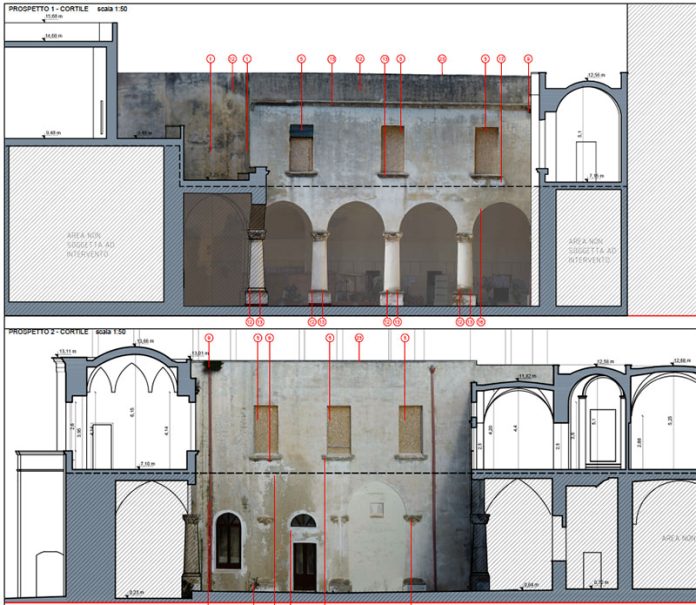This screenshot has width=696, height=605.
Task: Select the '9,48 m' elevation label
Action: click(53, 133)
